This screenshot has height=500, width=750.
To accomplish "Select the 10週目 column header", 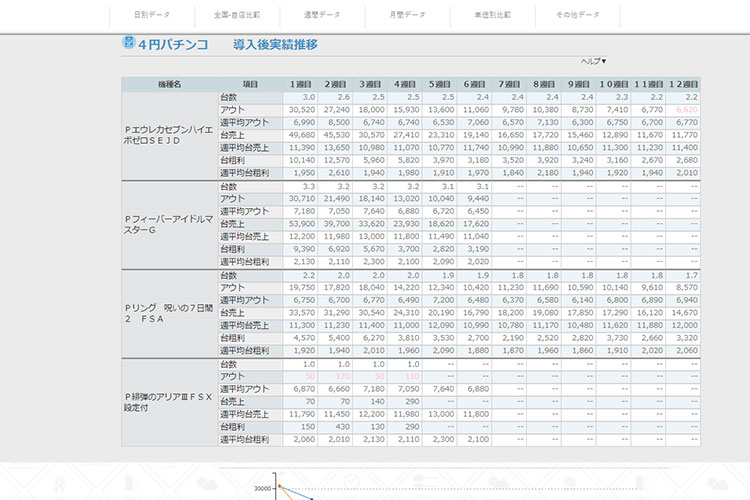I will 614,84.
